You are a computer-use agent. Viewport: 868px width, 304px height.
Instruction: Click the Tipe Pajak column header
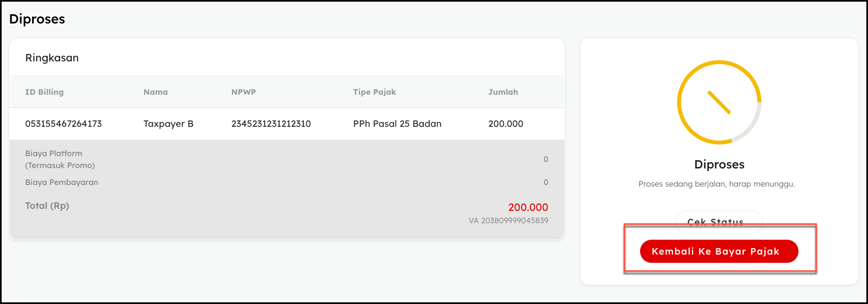tap(374, 92)
